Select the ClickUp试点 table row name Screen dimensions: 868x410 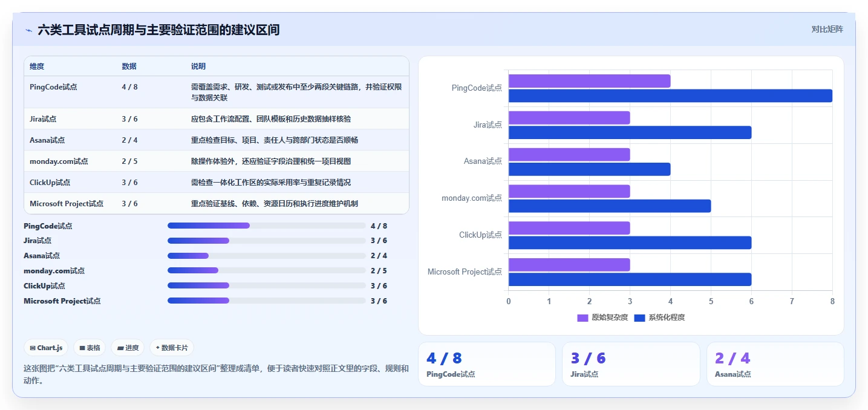point(50,183)
